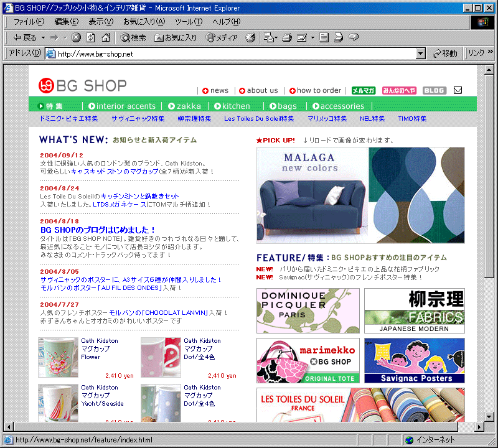Open the サヴィニャック特集 link
The image size is (498, 448).
(138, 119)
